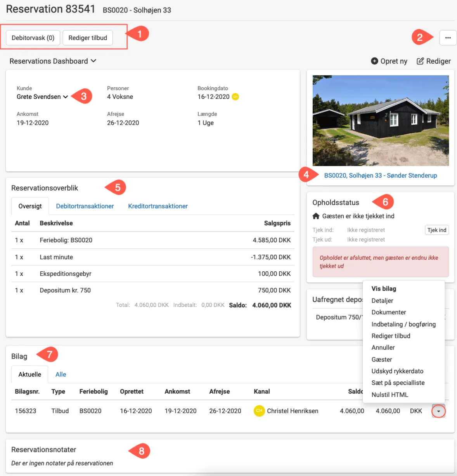Viewport: 457px width, 476px height.
Task: Click the Bilagsnr. column header
Action: (x=27, y=392)
